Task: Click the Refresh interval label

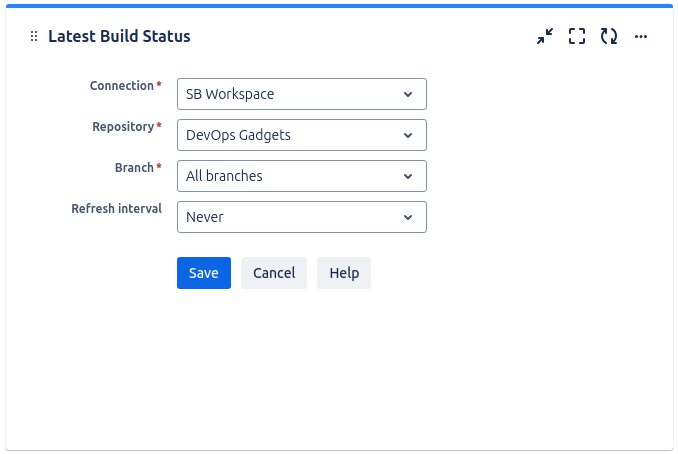Action: tap(117, 209)
